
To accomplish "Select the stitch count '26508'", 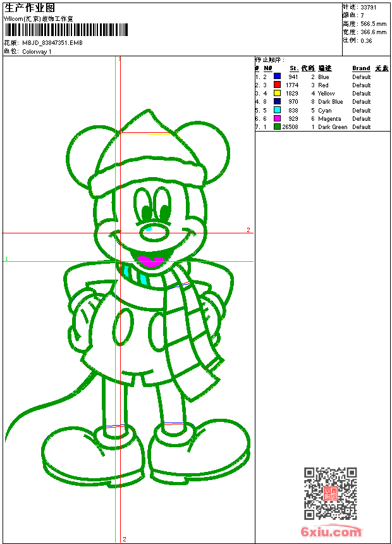I will pos(290,127).
